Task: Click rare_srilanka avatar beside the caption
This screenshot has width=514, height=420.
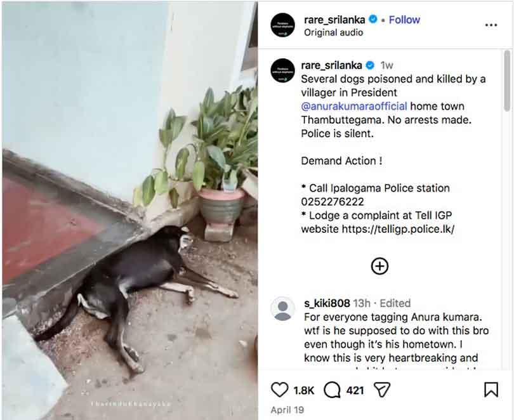Action: point(282,70)
